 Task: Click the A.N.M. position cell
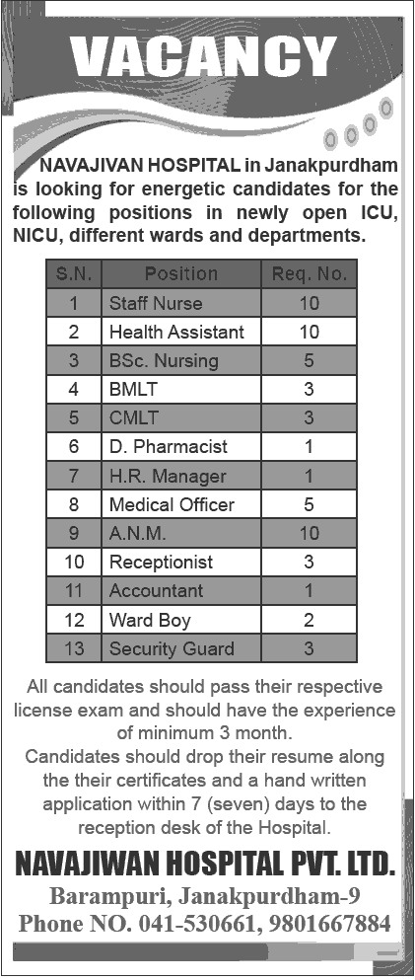coord(181,533)
